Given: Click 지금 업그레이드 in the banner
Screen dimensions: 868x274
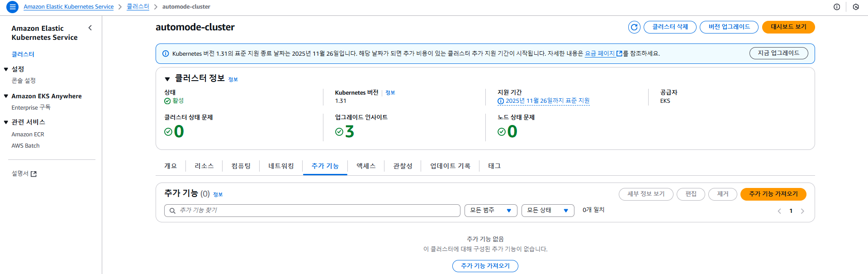Looking at the screenshot, I should [779, 53].
